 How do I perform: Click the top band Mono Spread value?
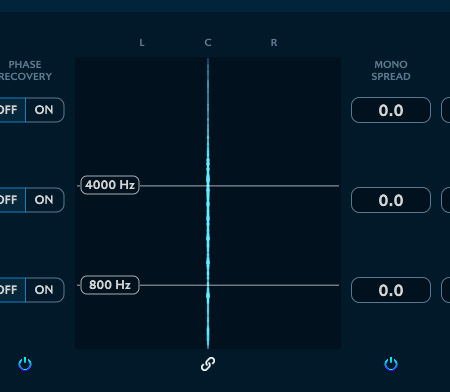click(391, 110)
